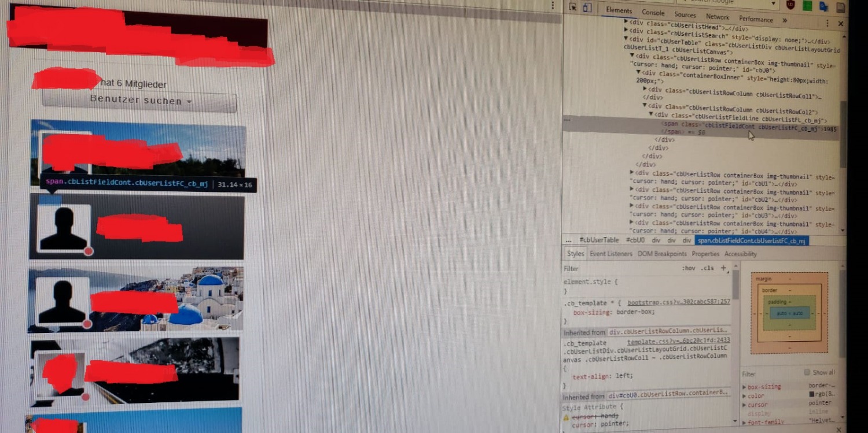
Task: Expand computed box-sizing property
Action: click(x=744, y=387)
